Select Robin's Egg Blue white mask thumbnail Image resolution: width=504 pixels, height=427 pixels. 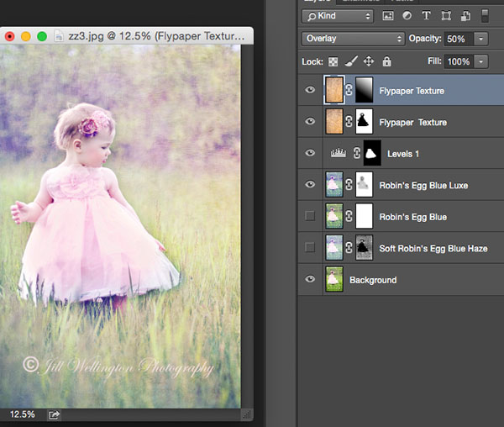point(365,216)
